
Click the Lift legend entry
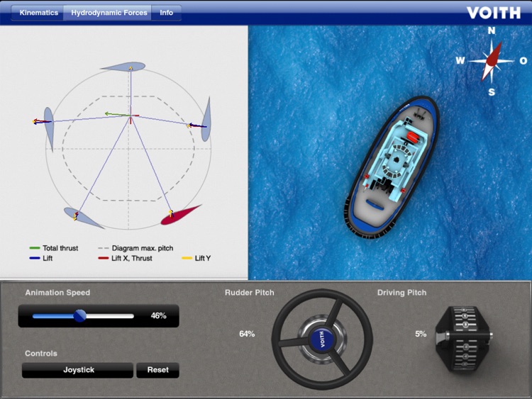click(41, 258)
